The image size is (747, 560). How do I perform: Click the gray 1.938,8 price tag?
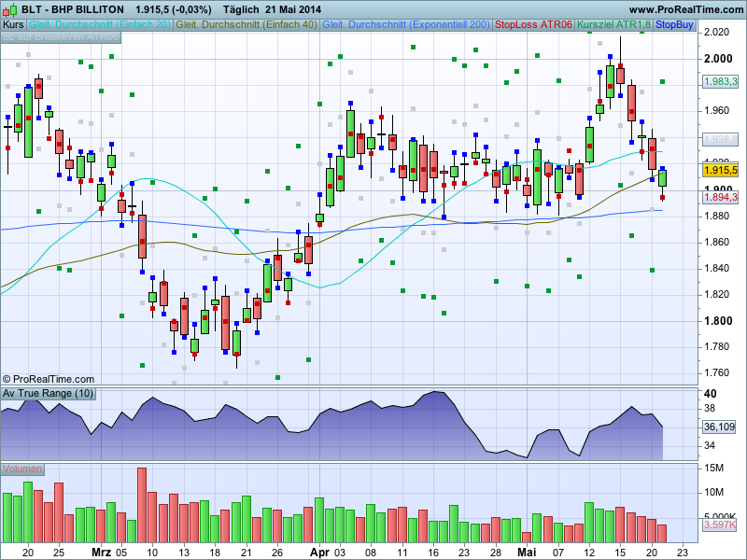(x=721, y=139)
